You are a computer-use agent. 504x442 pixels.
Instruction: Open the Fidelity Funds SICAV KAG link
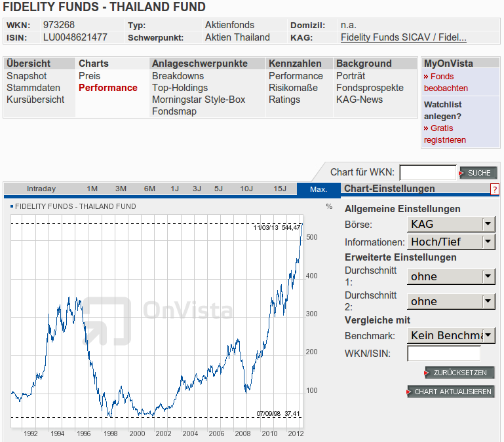click(x=403, y=37)
